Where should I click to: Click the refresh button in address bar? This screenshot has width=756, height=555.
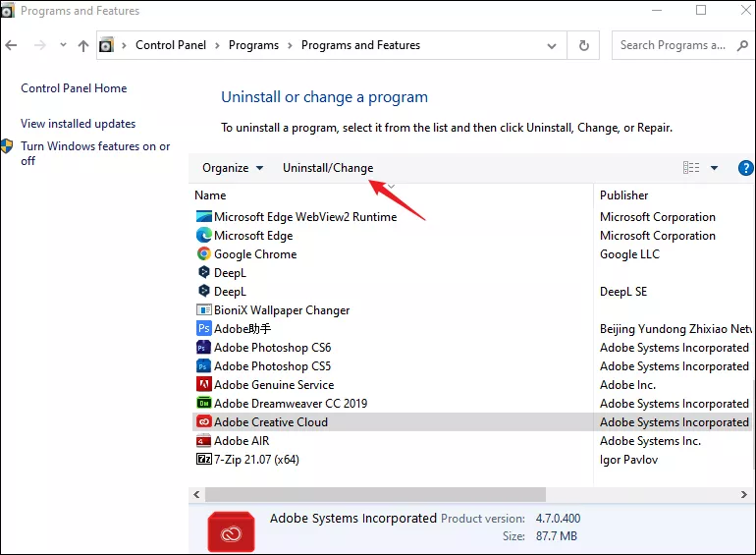click(x=583, y=45)
